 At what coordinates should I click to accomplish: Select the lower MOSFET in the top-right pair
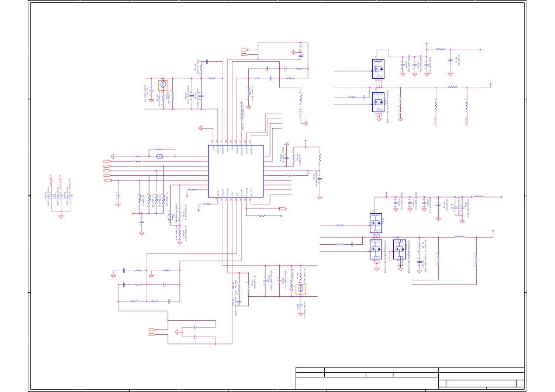tap(378, 102)
